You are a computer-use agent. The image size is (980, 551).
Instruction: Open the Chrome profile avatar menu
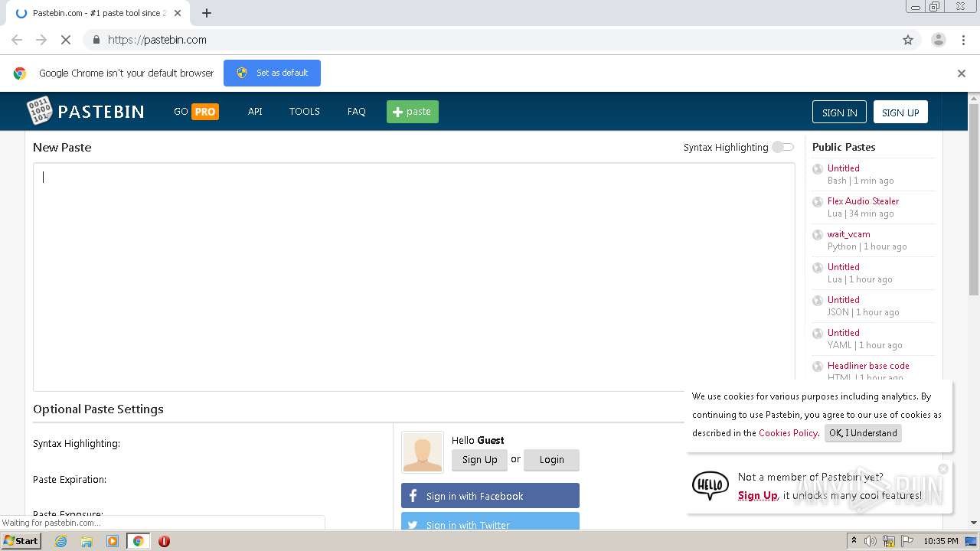pos(939,40)
